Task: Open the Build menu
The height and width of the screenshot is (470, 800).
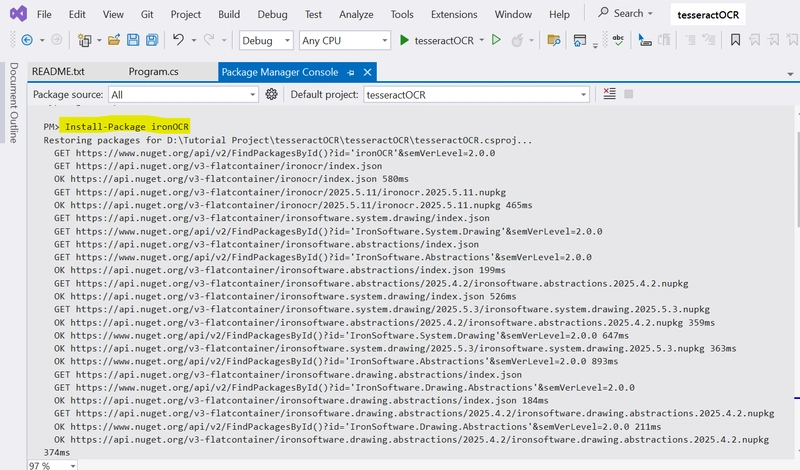Action: [229, 14]
